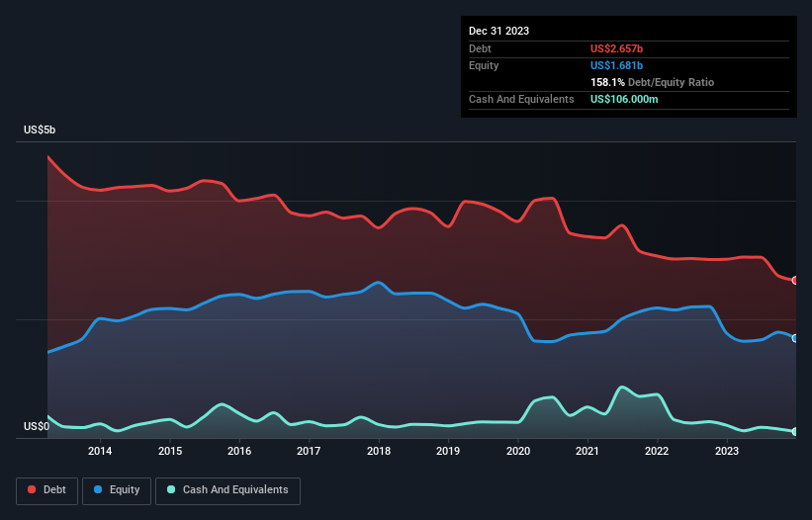Click the 2019 x-axis label
This screenshot has height=520, width=812.
[448, 451]
